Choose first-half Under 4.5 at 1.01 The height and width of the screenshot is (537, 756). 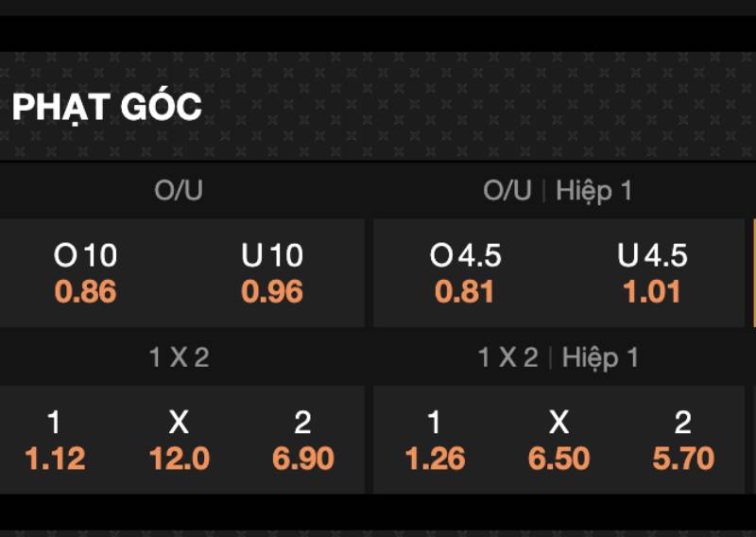(652, 274)
